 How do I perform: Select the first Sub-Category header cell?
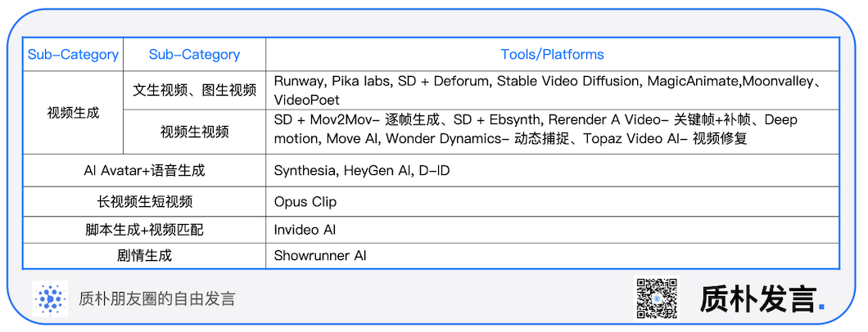tap(73, 55)
